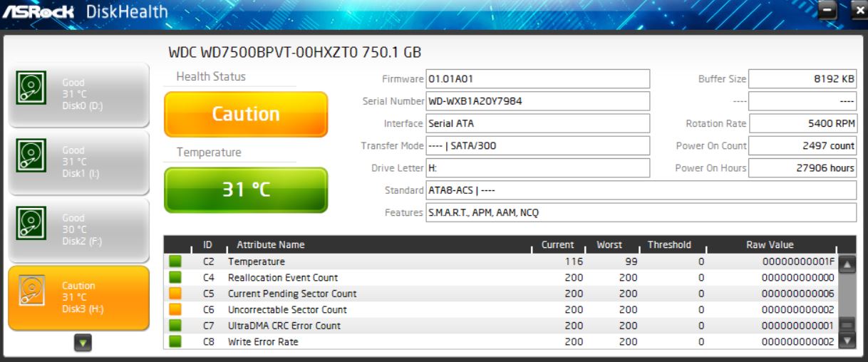Screen dimensions: 868x362
Task: Sort by the ID column header
Action: 207,244
